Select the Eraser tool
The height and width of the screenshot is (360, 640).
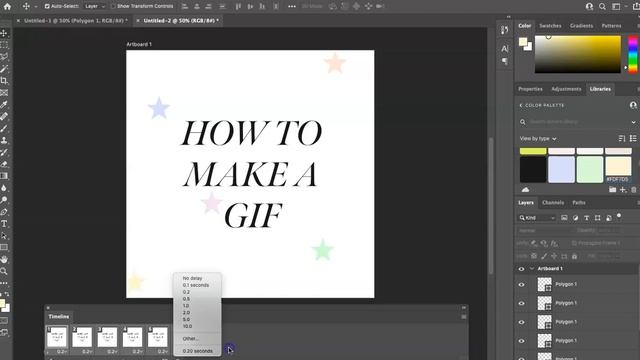pos(4,164)
